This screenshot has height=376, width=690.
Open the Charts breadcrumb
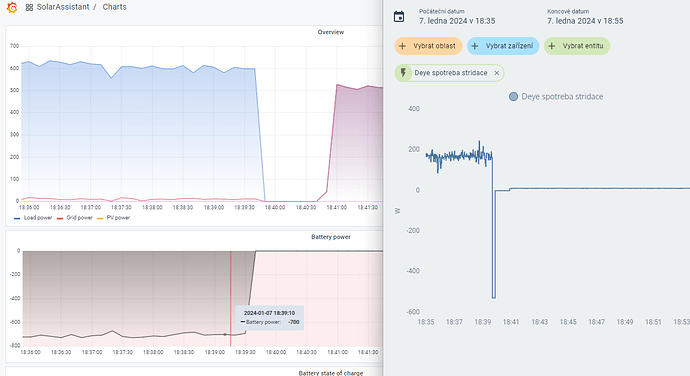(x=114, y=7)
